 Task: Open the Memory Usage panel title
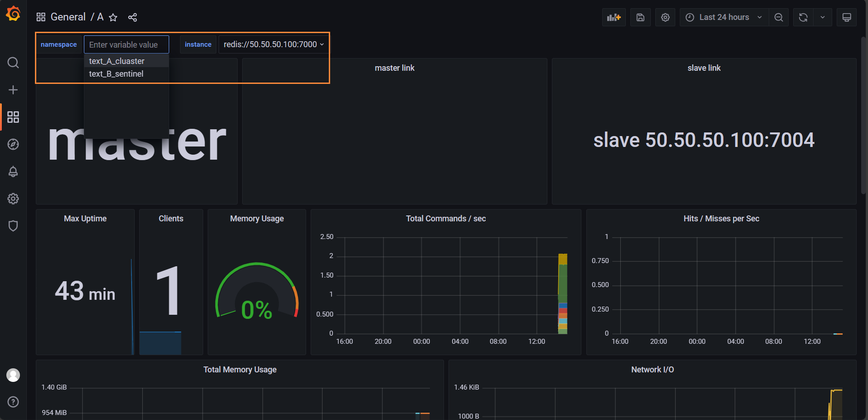[x=257, y=219]
